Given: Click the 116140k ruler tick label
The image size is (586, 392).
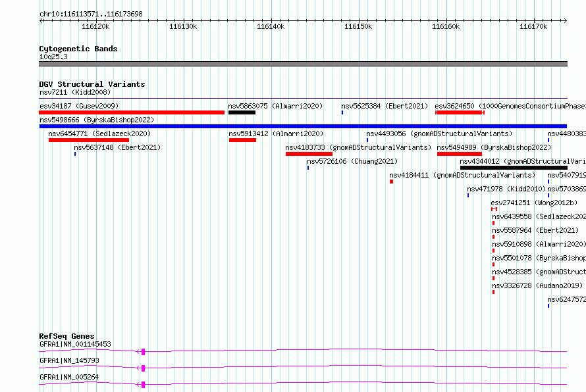Looking at the screenshot, I should tap(271, 26).
